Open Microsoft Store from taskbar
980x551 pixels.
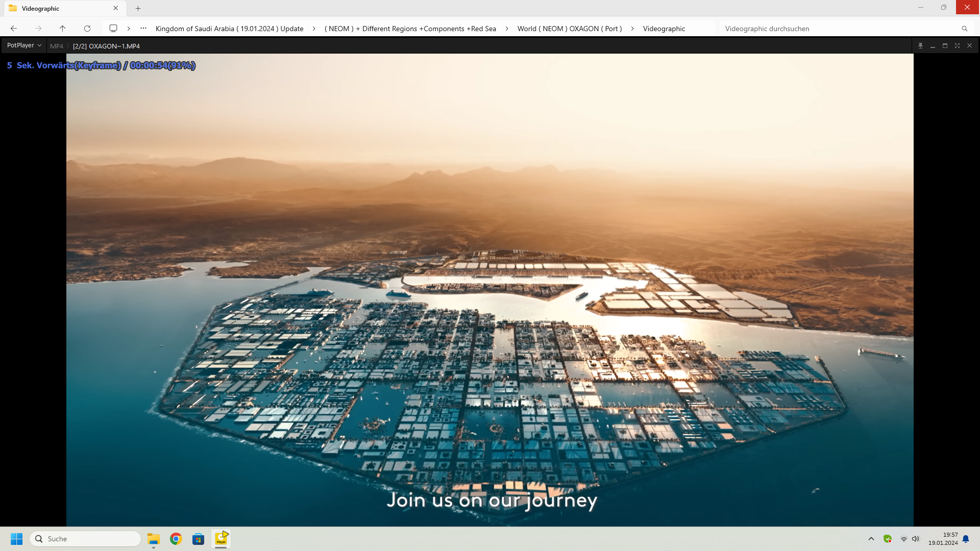198,539
